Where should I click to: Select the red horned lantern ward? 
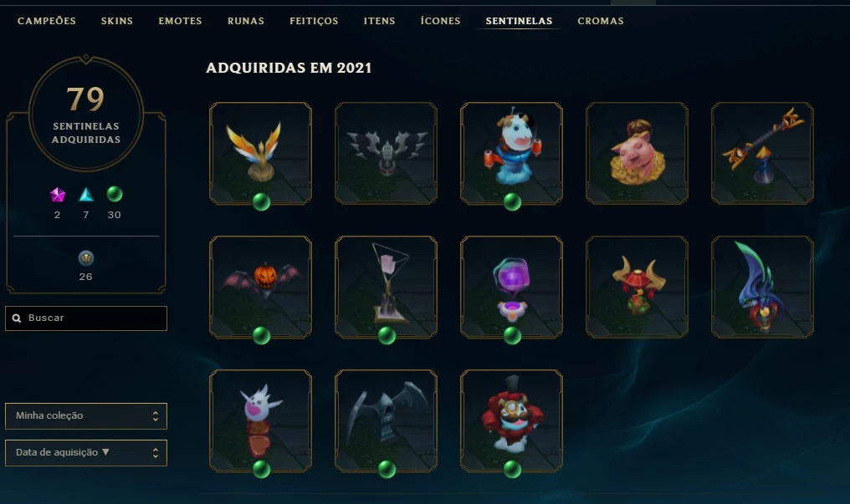tap(637, 287)
